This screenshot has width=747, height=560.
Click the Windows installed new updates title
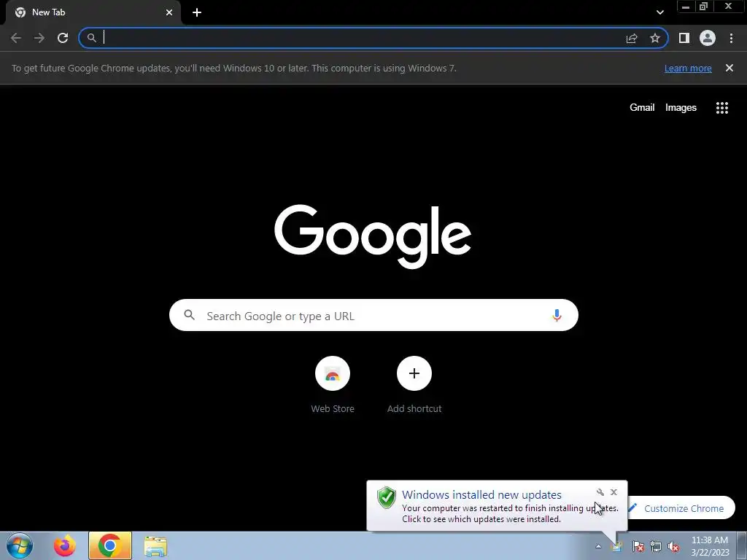coord(481,495)
